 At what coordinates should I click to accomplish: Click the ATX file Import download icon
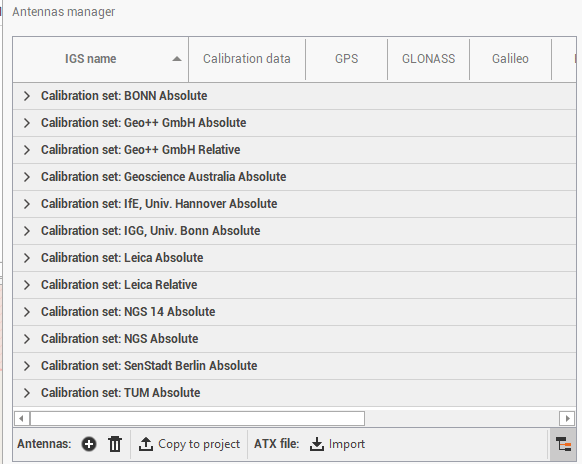click(x=317, y=444)
